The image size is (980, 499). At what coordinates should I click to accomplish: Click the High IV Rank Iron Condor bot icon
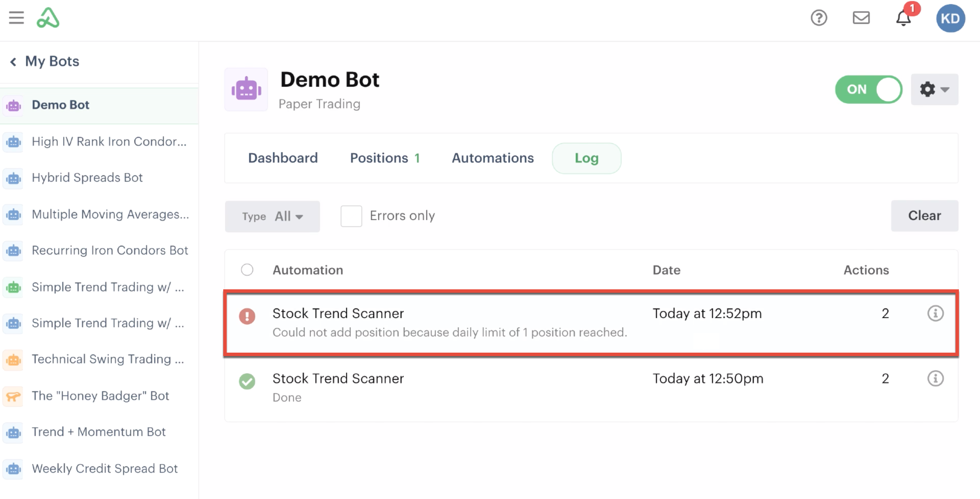(x=14, y=142)
